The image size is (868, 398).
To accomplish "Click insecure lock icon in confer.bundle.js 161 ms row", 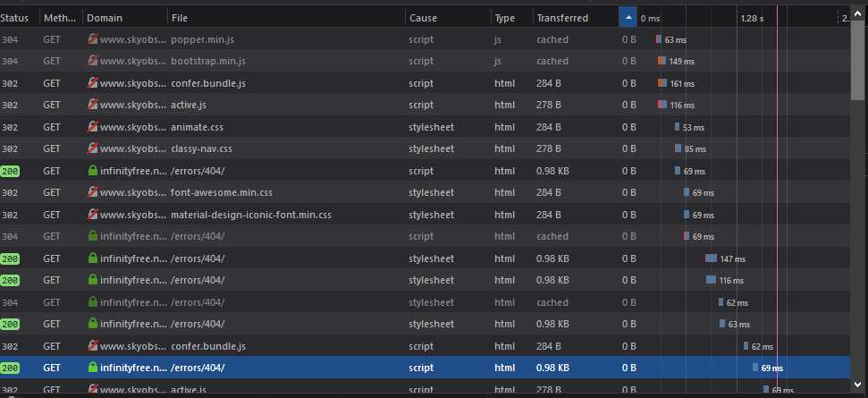I will coord(93,83).
